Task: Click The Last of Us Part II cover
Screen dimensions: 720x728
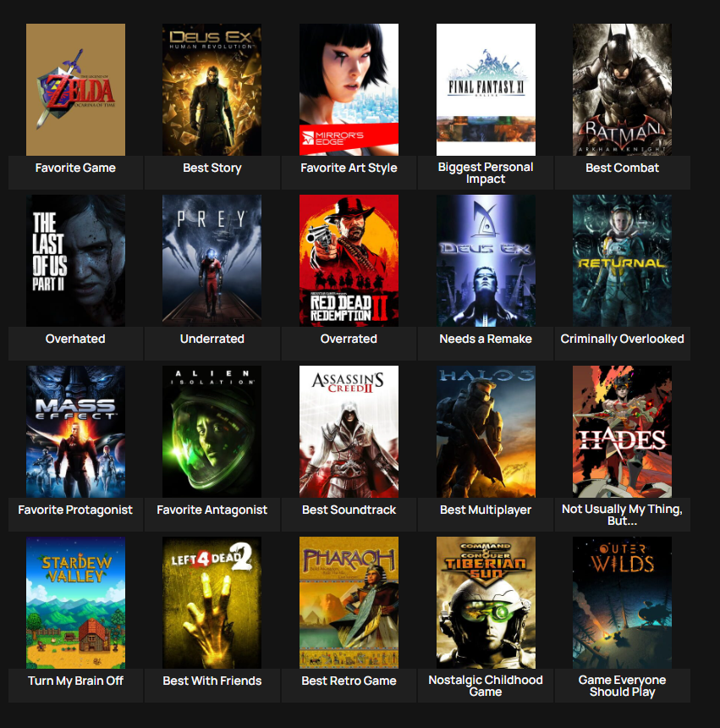Action: point(75,261)
